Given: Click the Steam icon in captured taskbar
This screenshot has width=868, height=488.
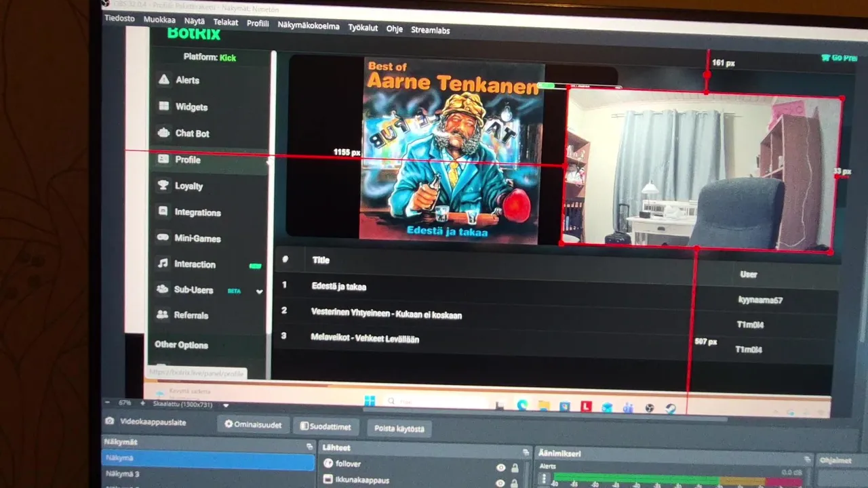Looking at the screenshot, I should [671, 409].
